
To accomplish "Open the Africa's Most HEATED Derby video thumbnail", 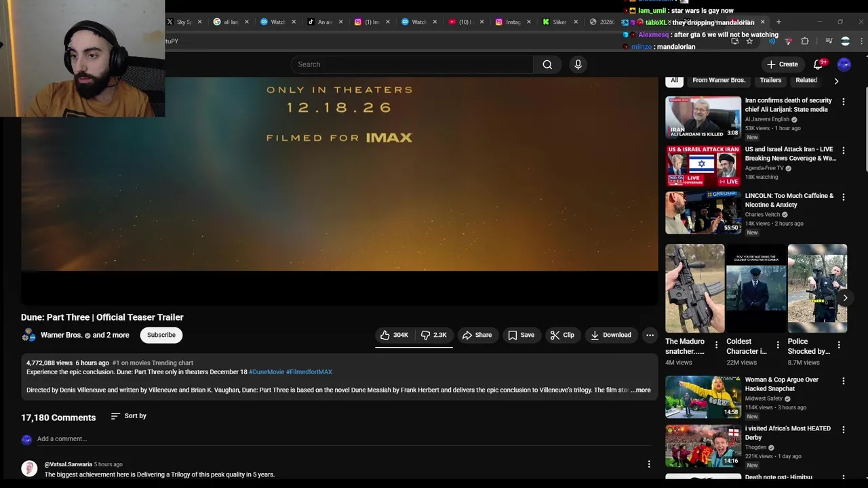I will [x=703, y=446].
